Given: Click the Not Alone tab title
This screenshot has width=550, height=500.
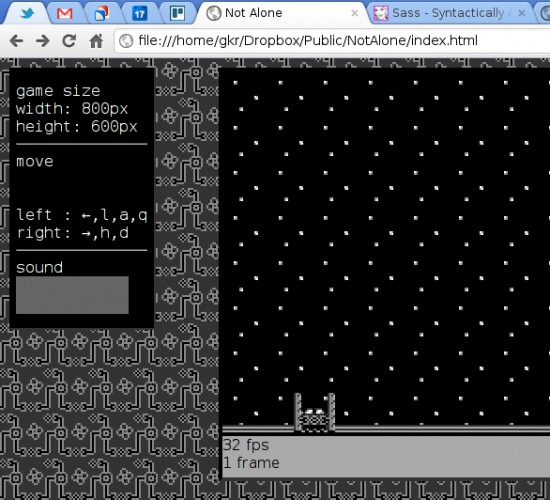Looking at the screenshot, I should tap(253, 13).
